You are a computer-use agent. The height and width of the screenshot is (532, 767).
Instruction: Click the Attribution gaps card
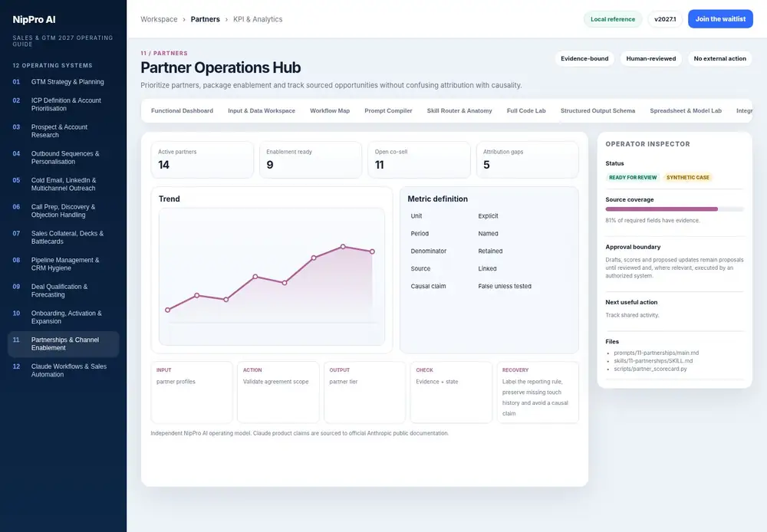click(x=528, y=160)
